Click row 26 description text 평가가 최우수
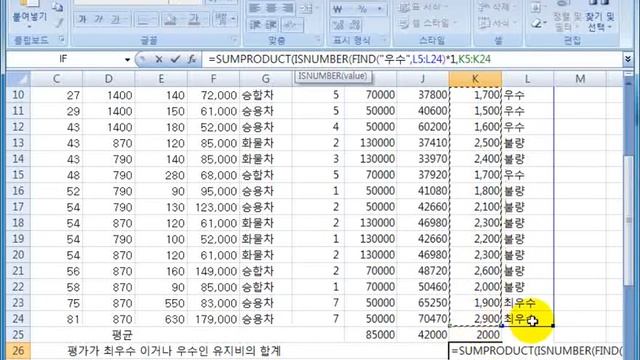This screenshot has height=360, width=640. (174, 351)
